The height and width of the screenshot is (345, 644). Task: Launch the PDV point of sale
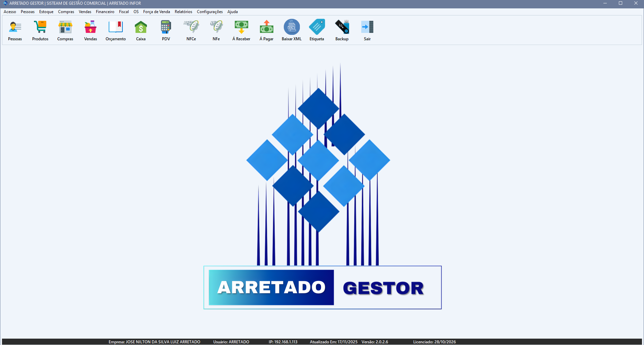point(166,30)
